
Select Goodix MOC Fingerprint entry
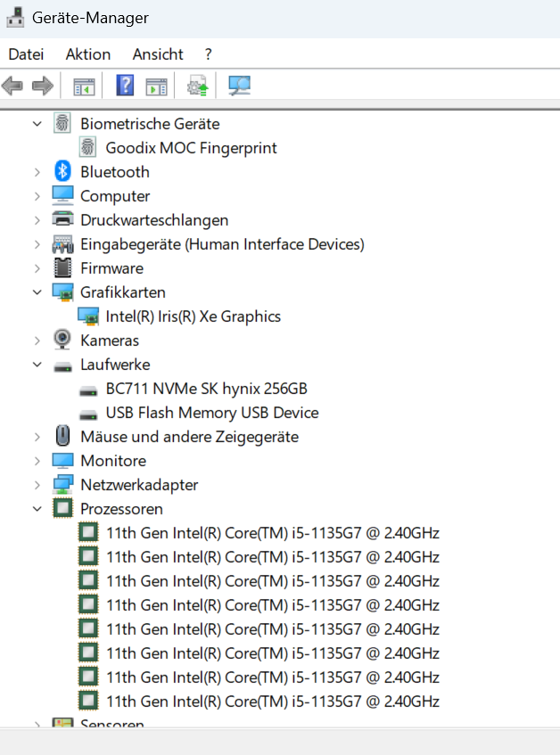point(191,148)
